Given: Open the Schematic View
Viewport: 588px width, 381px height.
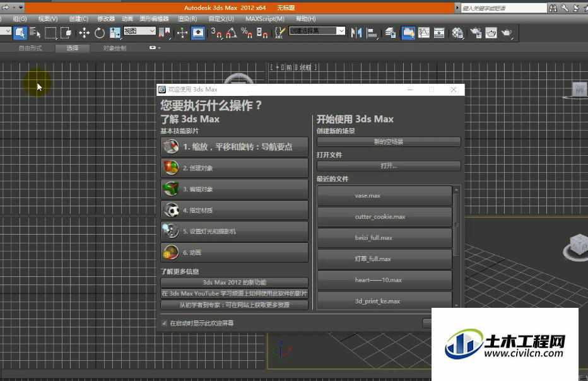Looking at the screenshot, I should click(x=439, y=33).
